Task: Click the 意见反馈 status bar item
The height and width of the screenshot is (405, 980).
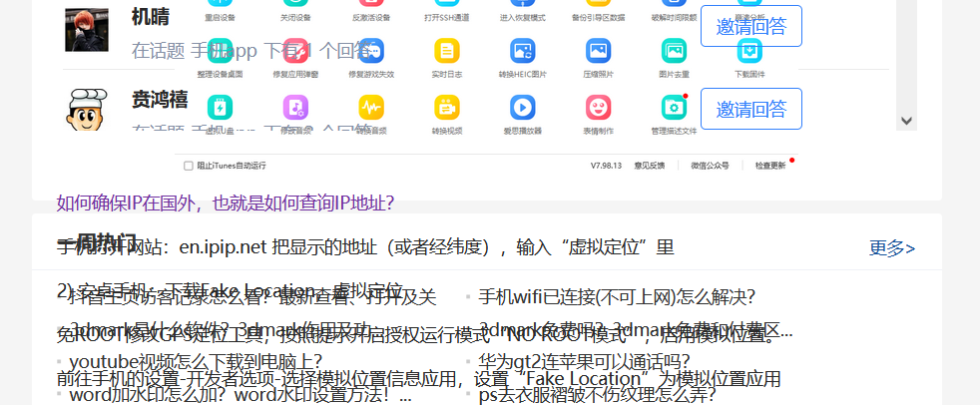Action: (x=653, y=166)
